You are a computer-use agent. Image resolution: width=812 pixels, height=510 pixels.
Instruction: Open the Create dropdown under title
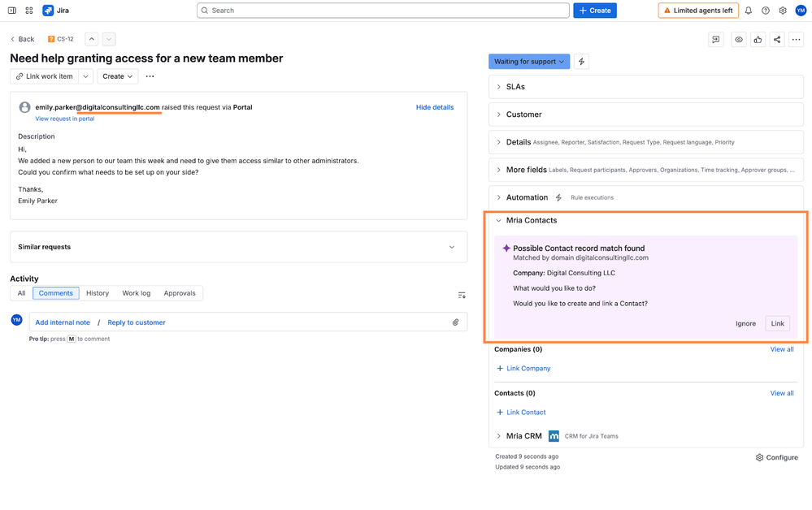coord(118,76)
